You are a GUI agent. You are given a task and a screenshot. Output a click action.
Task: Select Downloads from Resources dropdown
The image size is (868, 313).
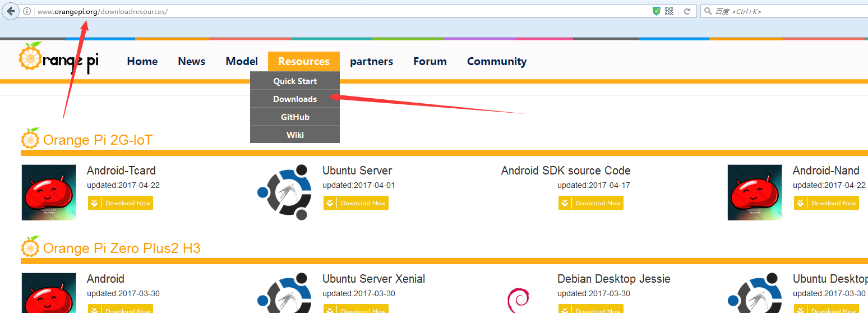pyautogui.click(x=295, y=99)
